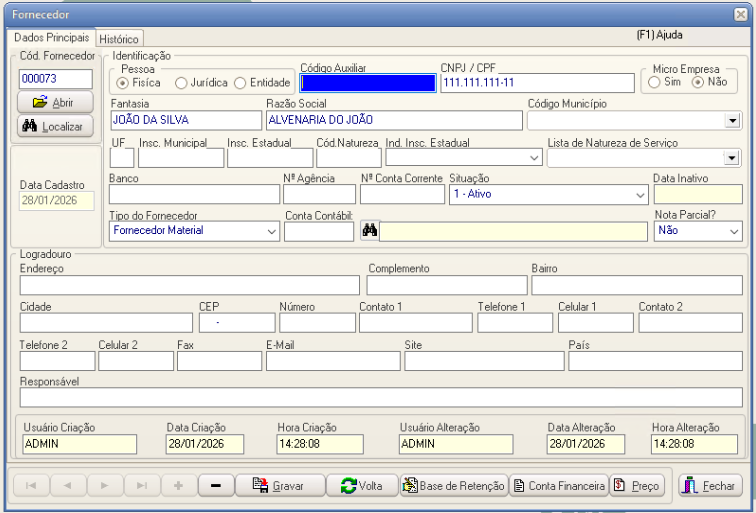756x513 pixels.
Task: Click binoculars icon next to Conta Contábil
Action: [369, 231]
